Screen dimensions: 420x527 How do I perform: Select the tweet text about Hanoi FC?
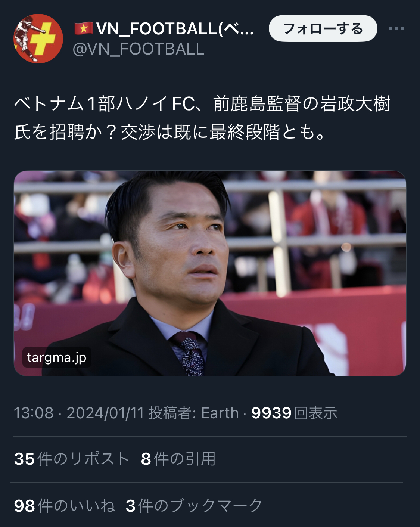(x=202, y=118)
